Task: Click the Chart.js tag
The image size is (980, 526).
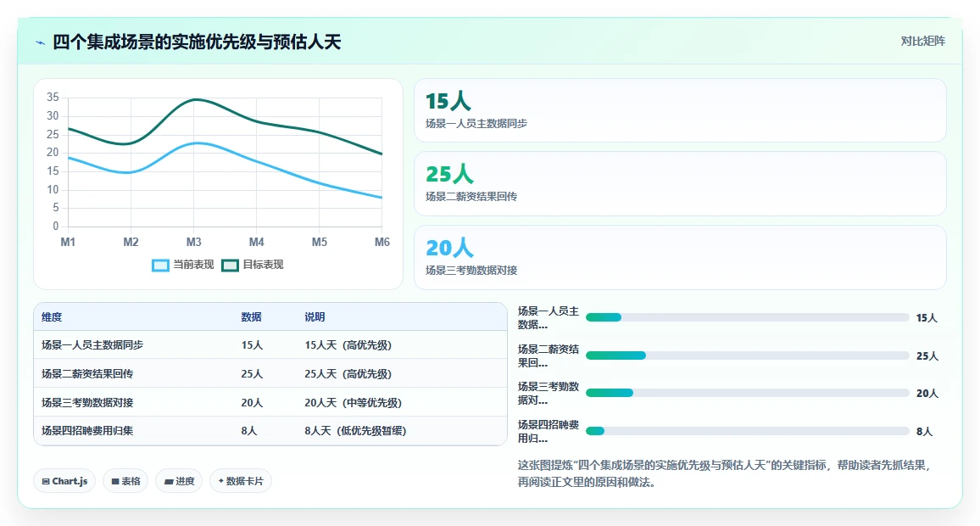Action: [x=64, y=481]
